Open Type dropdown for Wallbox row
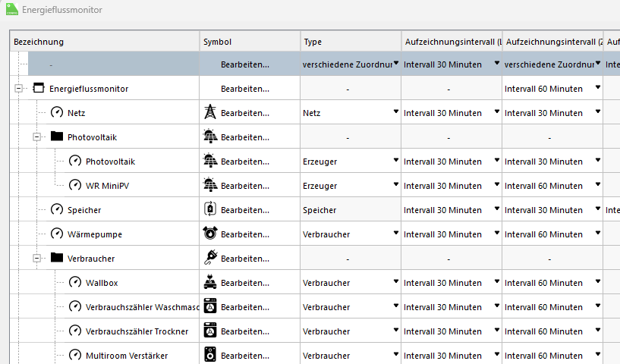 (395, 283)
